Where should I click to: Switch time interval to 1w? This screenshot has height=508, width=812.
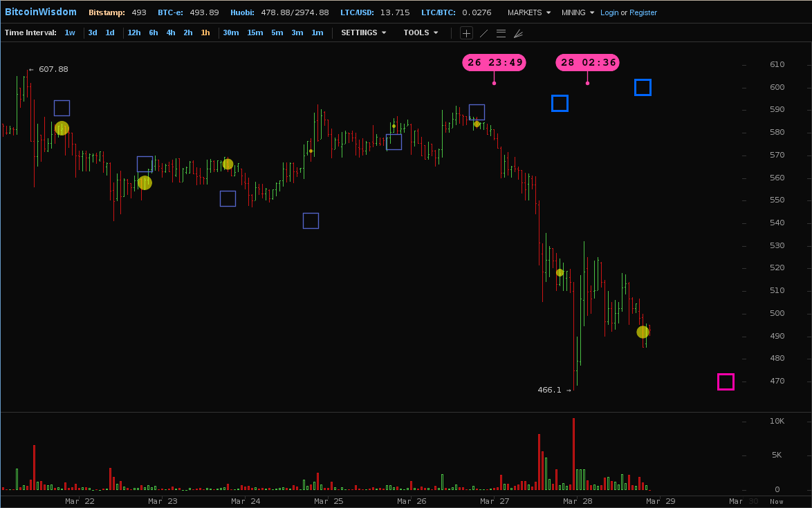pos(70,32)
